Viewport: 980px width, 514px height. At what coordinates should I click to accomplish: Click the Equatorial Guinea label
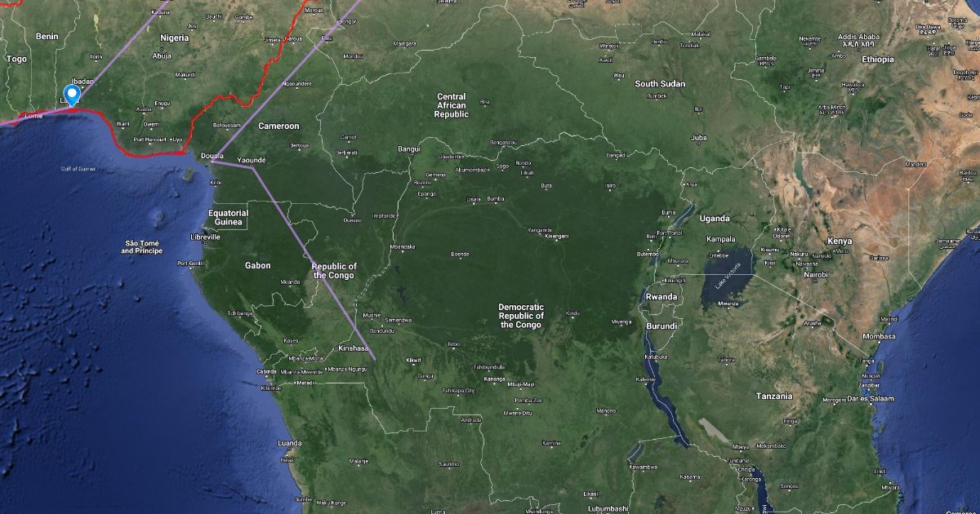pos(229,217)
